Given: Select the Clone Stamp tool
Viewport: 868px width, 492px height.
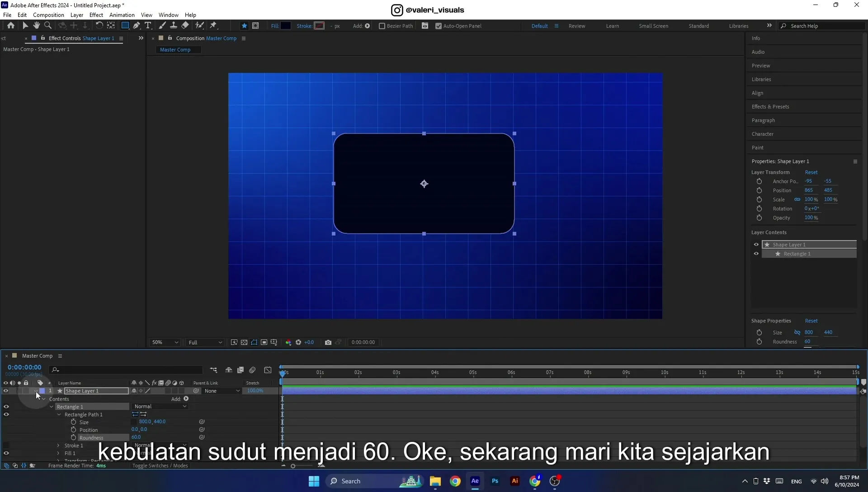Looking at the screenshot, I should [x=174, y=26].
